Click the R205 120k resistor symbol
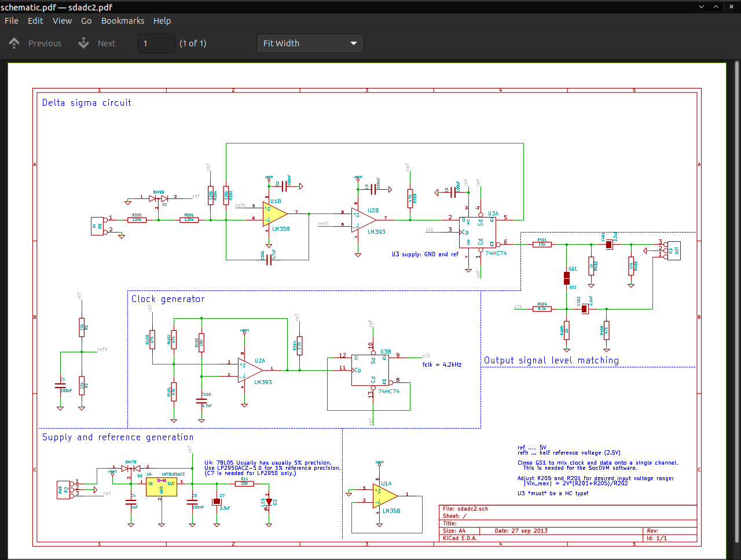The width and height of the screenshot is (741, 560). [137, 220]
